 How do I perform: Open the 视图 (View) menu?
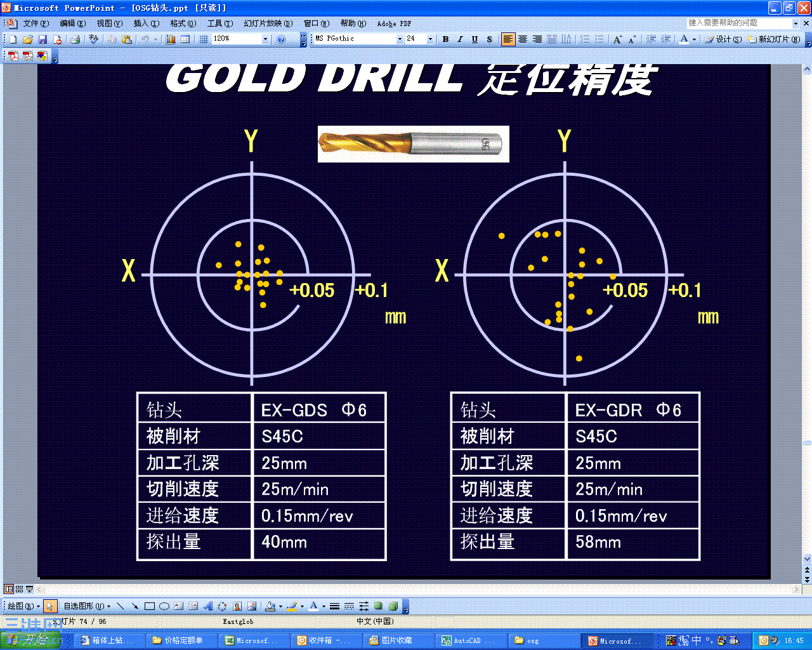pos(109,23)
